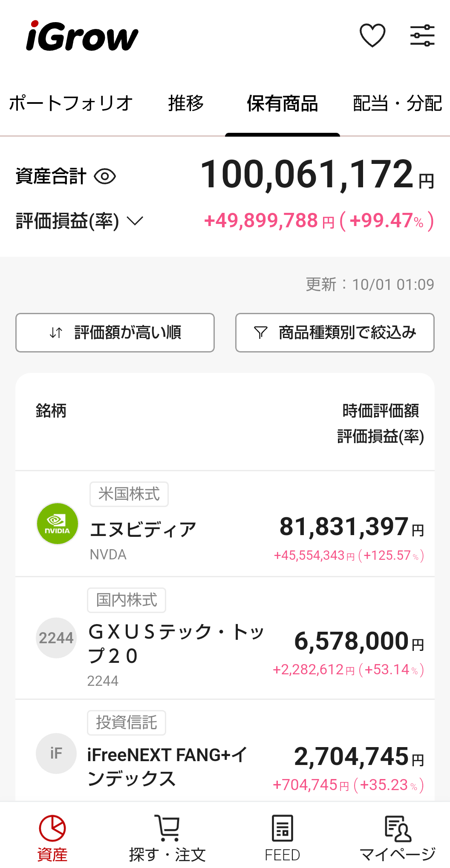Switch to the 配当・分配 tab
This screenshot has height=868, width=450.
coord(397,103)
